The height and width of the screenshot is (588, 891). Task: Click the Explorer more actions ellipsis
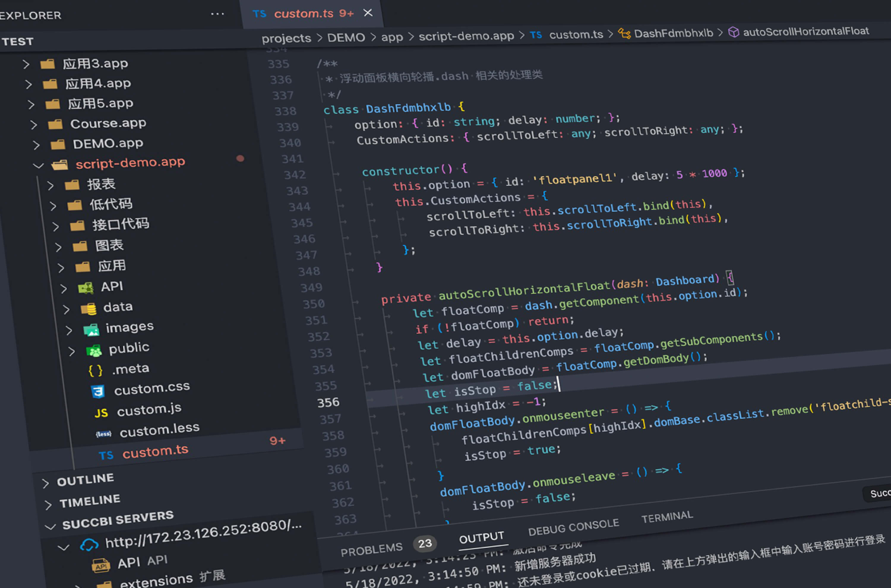(217, 14)
